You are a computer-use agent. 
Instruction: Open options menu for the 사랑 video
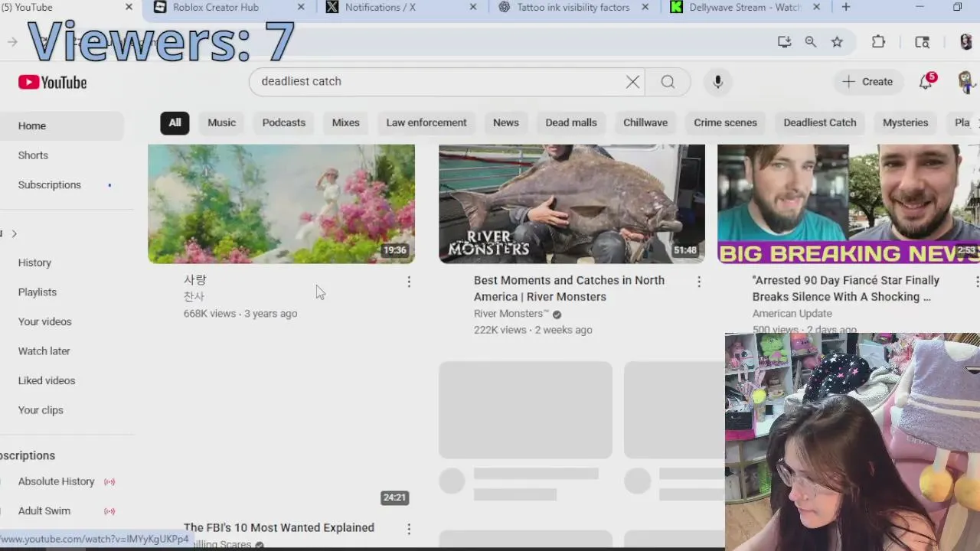[409, 282]
